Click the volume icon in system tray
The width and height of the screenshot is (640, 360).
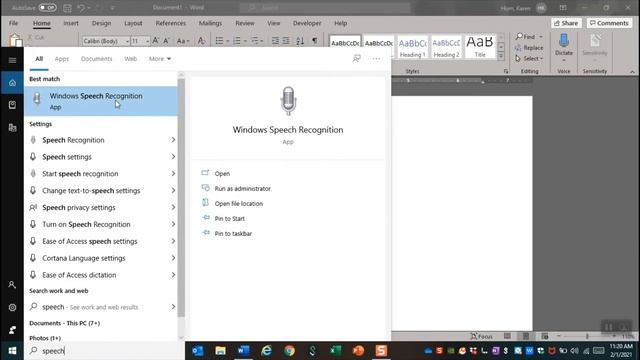pos(574,351)
